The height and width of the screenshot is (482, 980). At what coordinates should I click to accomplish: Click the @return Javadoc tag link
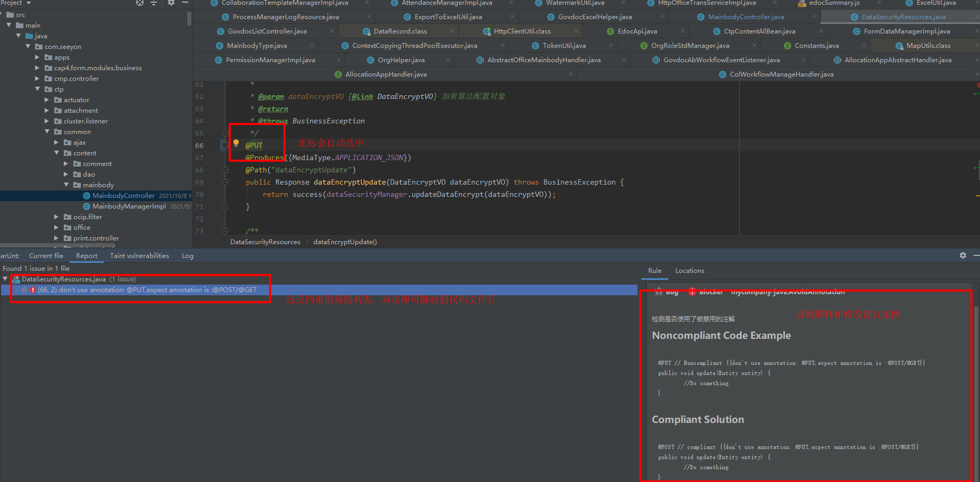(x=273, y=109)
